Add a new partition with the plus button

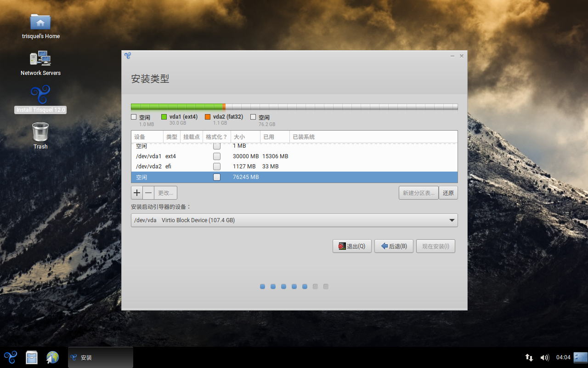pyautogui.click(x=137, y=193)
